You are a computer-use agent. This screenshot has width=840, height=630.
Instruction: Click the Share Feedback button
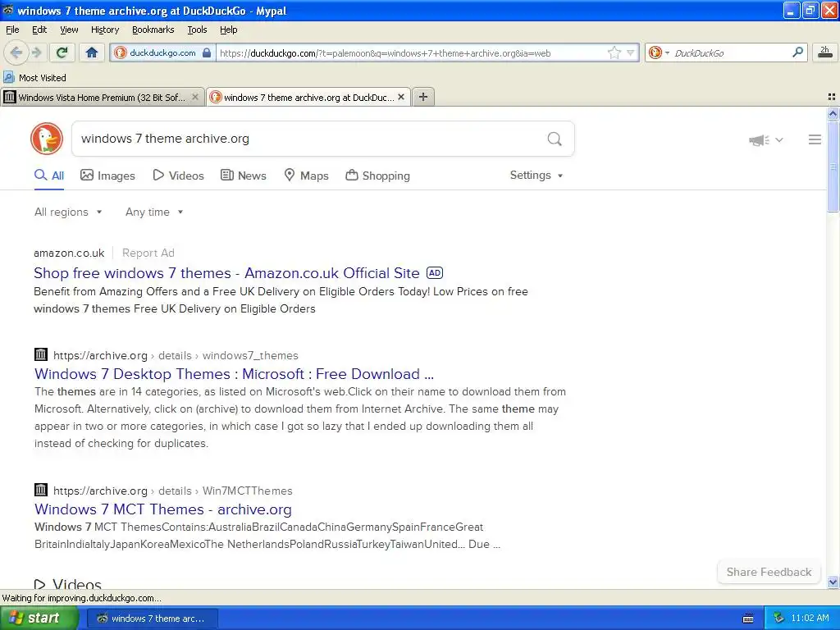pos(769,572)
